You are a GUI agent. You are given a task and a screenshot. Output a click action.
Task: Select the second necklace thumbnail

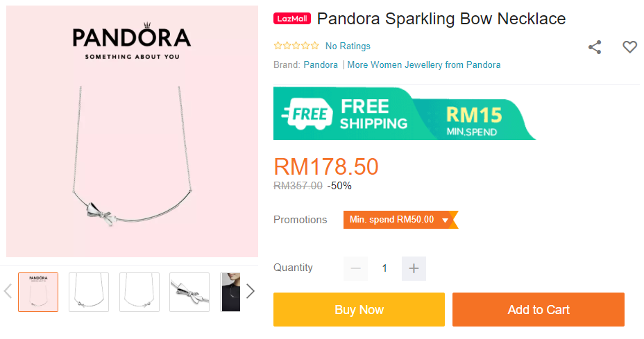click(x=89, y=292)
